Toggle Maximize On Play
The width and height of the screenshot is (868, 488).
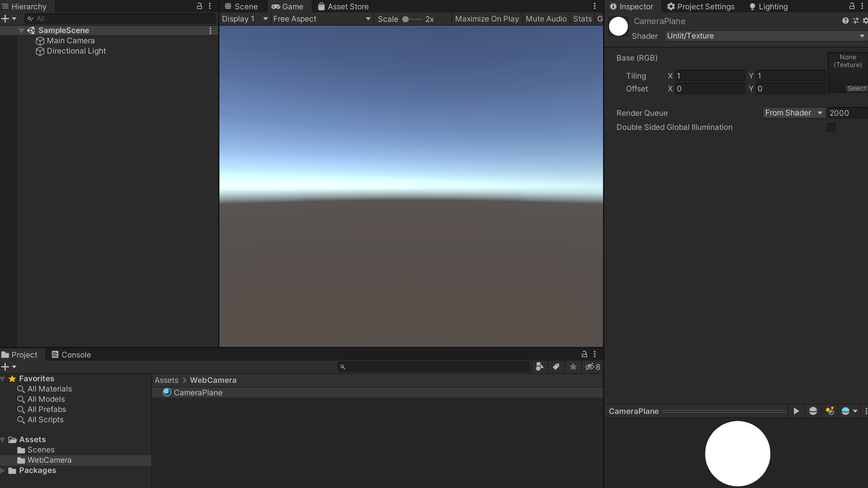tap(487, 19)
